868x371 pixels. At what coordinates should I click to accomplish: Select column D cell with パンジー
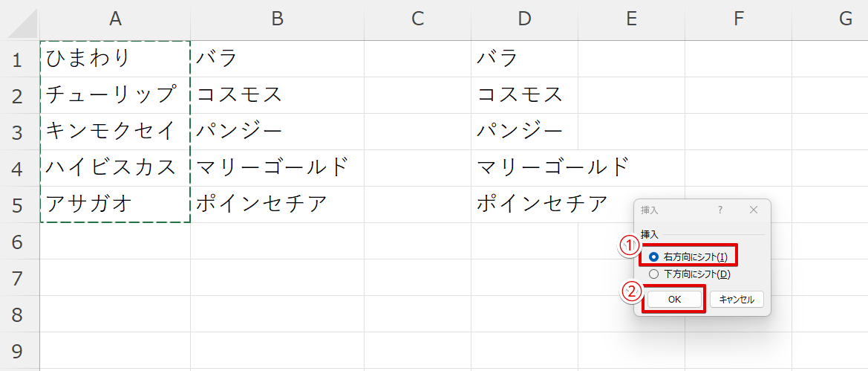tap(524, 132)
